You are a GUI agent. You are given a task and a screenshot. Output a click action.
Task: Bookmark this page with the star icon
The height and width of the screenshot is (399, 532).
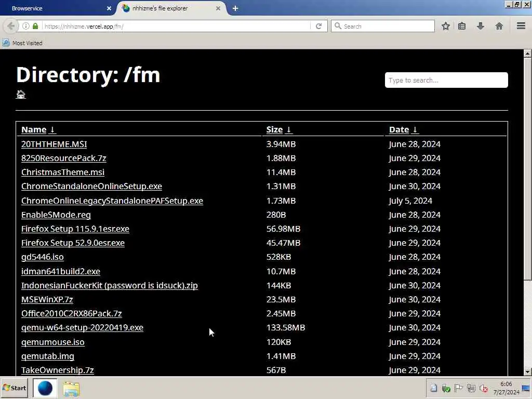[x=445, y=26]
